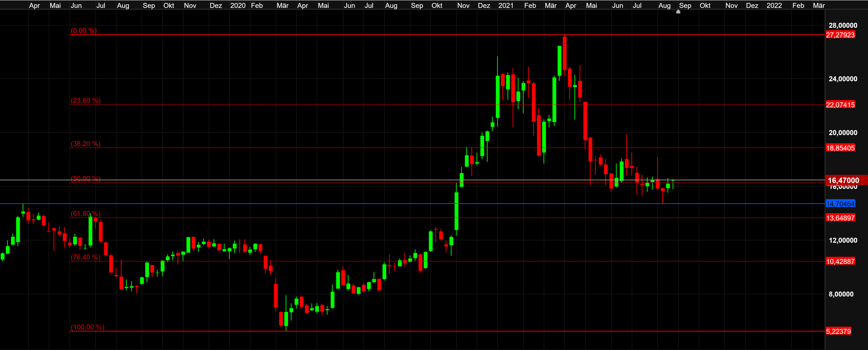This screenshot has width=868, height=350.
Task: Select the 22,07415 Fibonacci price label
Action: pos(840,105)
